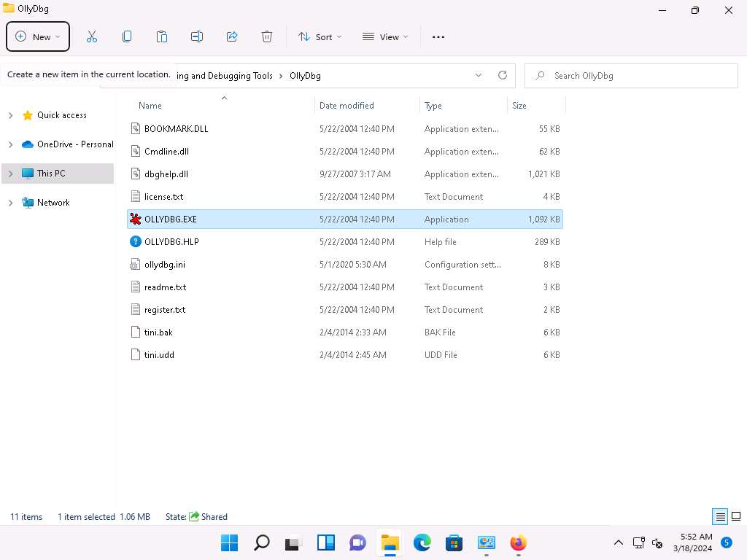This screenshot has width=747, height=560.
Task: Click the Rename icon in toolbar
Action: point(197,36)
